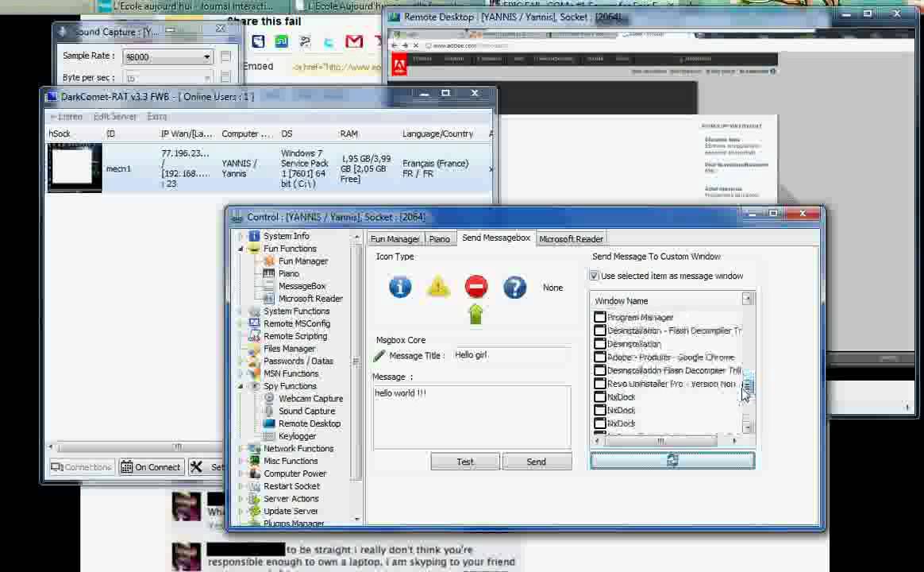Click the Update Server icon in the tree
924x572 pixels.
point(255,511)
